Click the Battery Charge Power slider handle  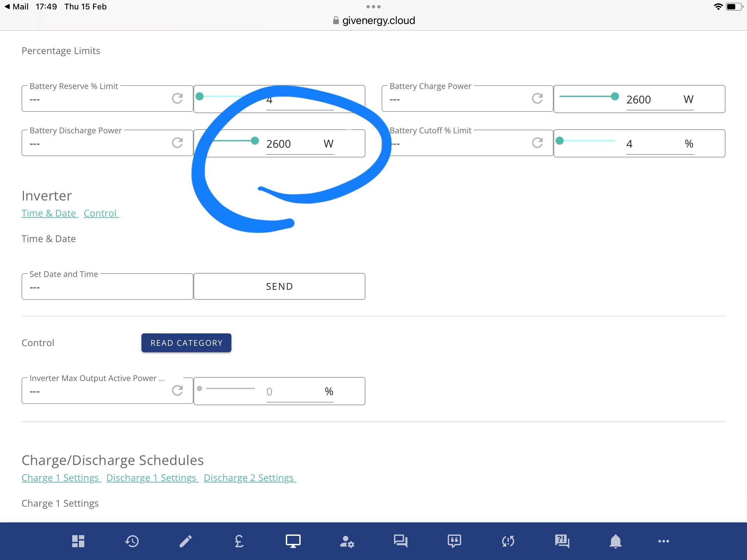coord(615,97)
